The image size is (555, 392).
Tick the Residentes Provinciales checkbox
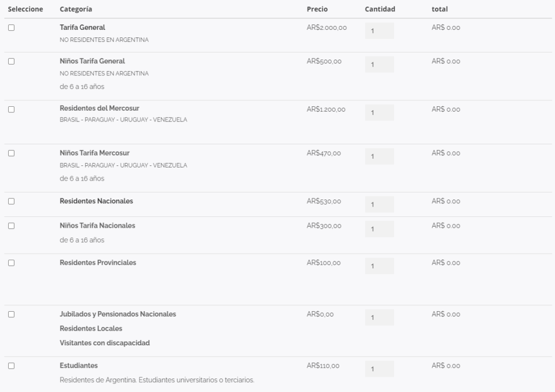pyautogui.click(x=11, y=263)
